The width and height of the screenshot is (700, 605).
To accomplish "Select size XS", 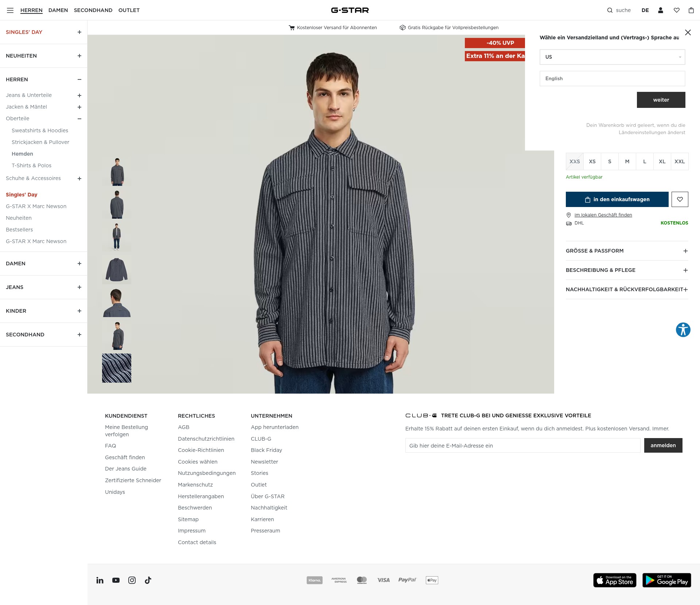I will [x=592, y=161].
